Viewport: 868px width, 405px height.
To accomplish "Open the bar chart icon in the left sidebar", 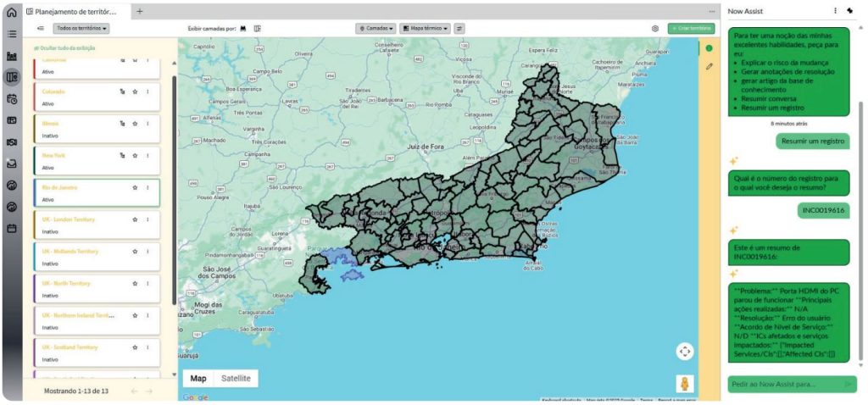I will [12, 56].
